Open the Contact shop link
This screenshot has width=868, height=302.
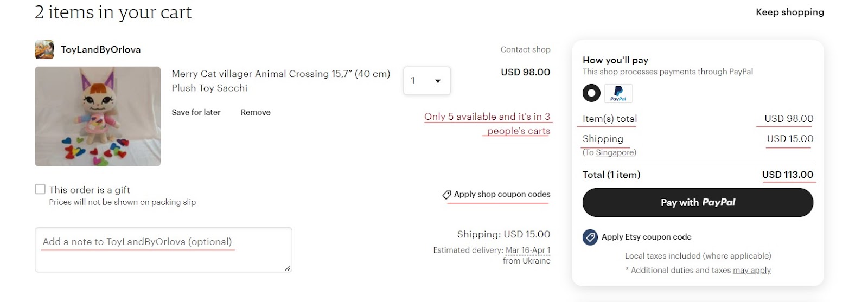[525, 49]
